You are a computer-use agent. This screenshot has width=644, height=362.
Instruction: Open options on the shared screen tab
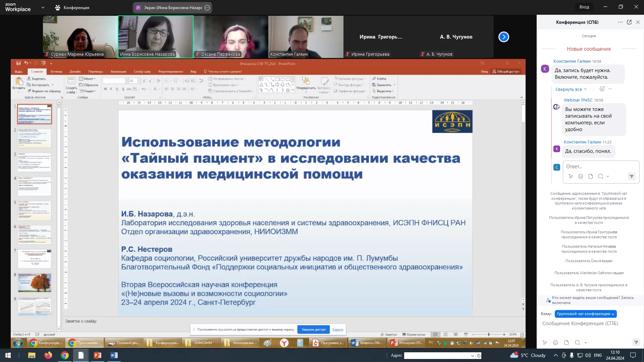(207, 8)
